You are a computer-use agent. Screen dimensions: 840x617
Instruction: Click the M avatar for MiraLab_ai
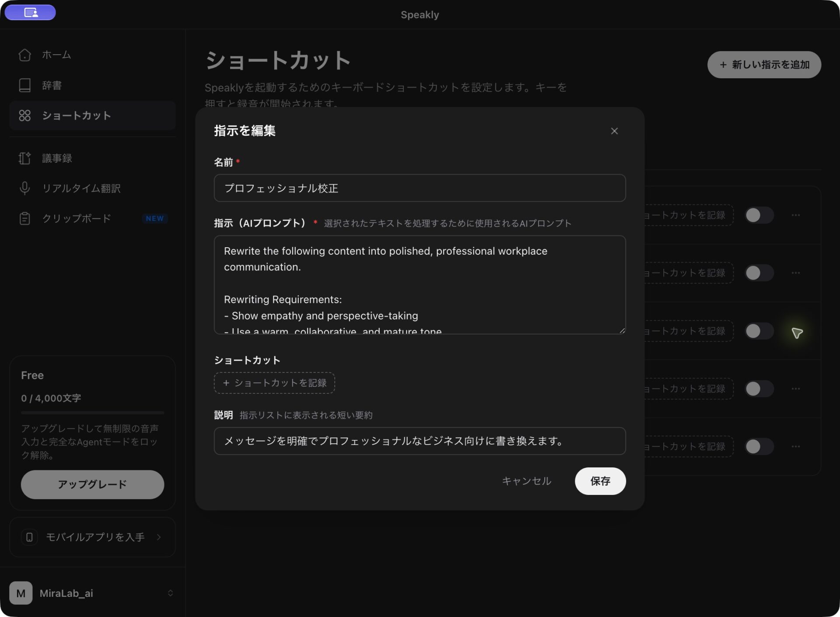point(21,593)
